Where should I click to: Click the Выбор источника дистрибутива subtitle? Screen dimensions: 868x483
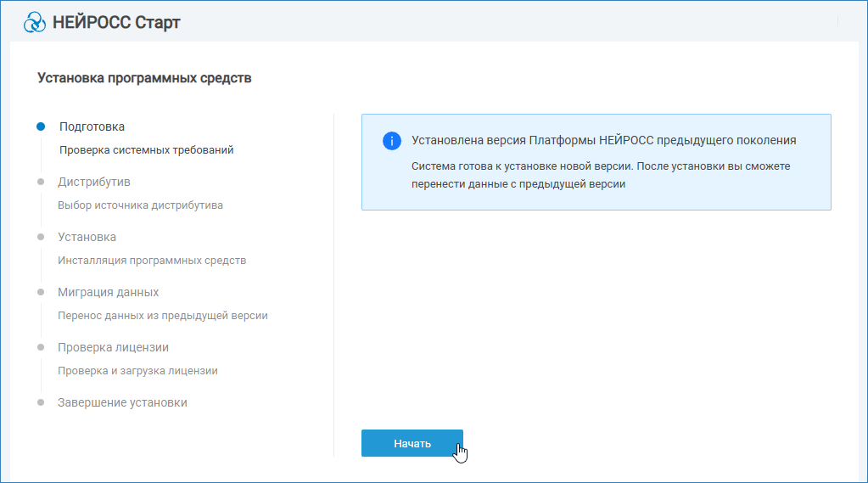click(140, 205)
